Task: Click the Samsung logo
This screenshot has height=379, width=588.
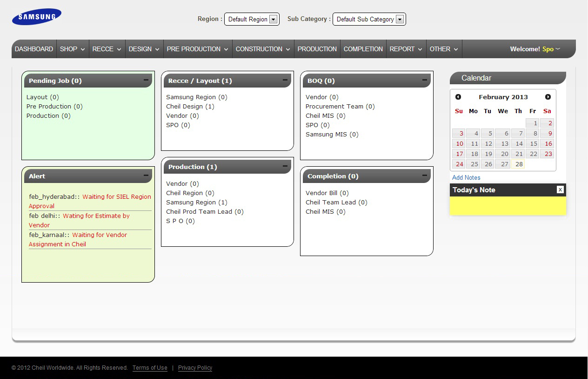Action: tap(37, 17)
